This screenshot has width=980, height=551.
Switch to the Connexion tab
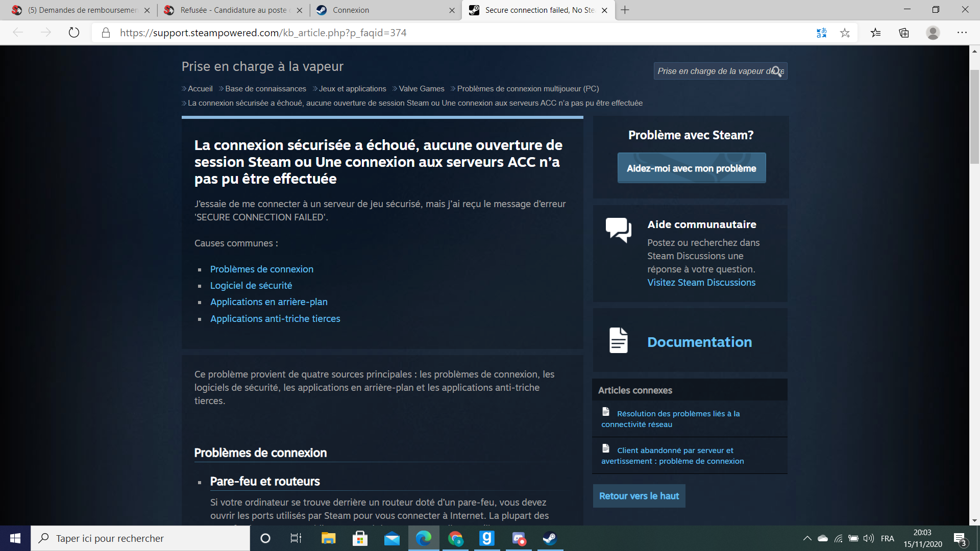point(385,10)
